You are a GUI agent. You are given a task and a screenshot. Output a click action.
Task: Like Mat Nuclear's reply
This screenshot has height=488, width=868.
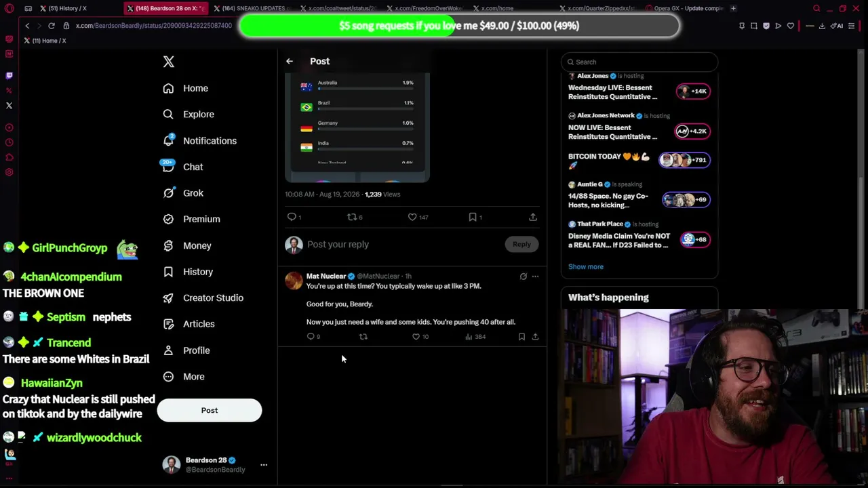(x=416, y=337)
